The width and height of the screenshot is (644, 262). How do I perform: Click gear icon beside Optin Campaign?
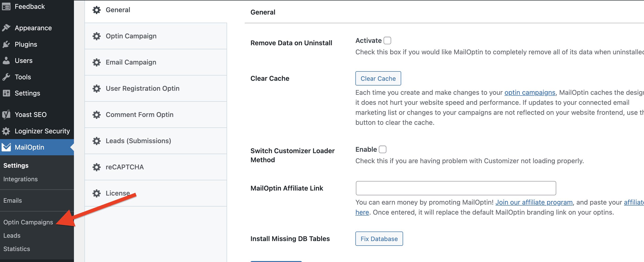[x=97, y=36]
